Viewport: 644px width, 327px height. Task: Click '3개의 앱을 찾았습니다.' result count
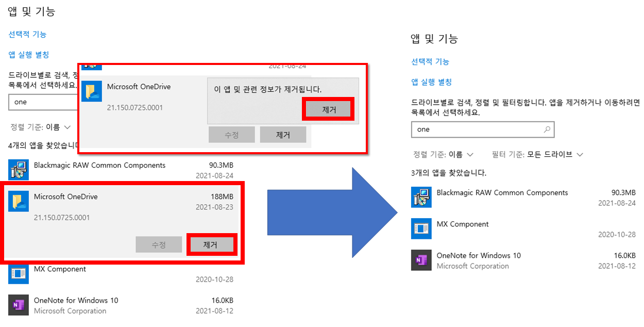point(449,173)
